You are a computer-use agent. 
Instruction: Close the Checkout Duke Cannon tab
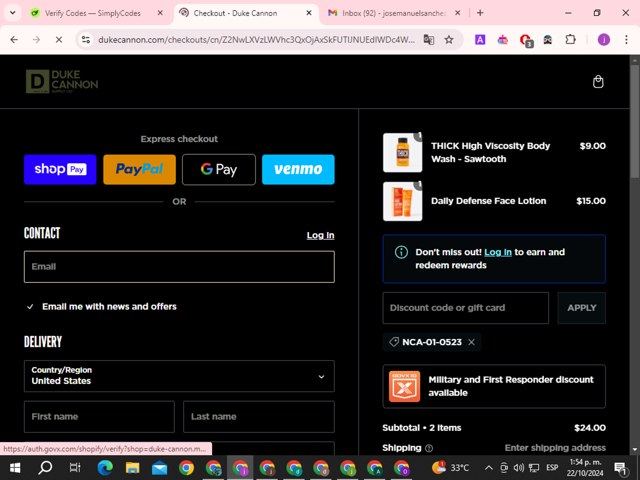(309, 13)
